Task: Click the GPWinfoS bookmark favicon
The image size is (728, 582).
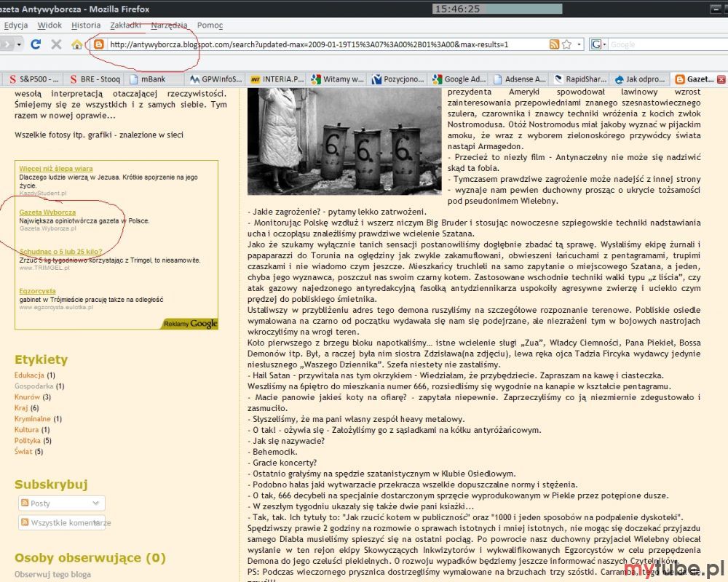Action: coord(194,79)
